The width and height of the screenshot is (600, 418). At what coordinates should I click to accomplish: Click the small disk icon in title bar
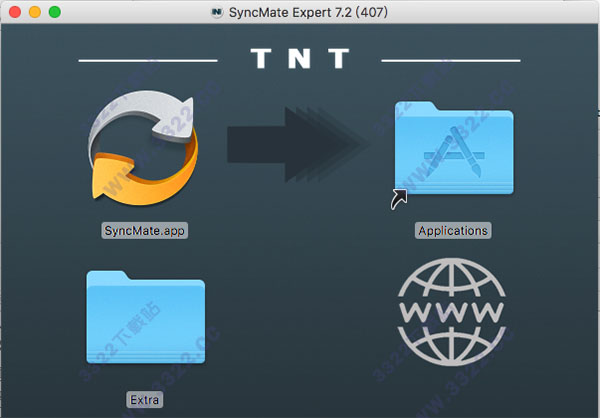coord(217,12)
